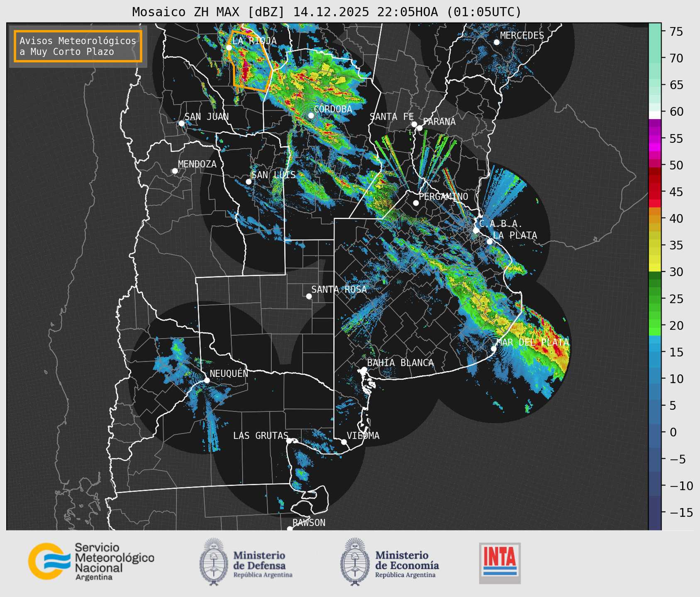This screenshot has width=700, height=597.
Task: Click the Servicio Meteorológico Nacional logo
Action: tap(91, 561)
